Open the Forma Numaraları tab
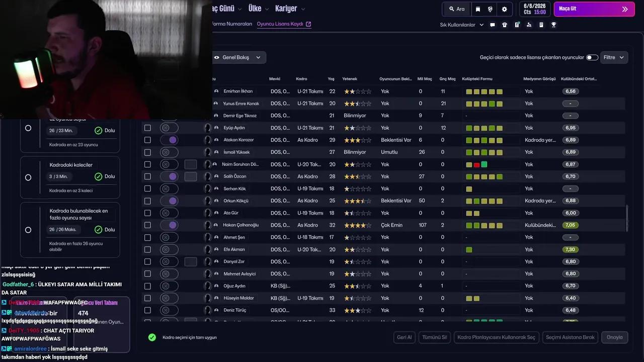Image resolution: width=644 pixels, height=362 pixels. tap(232, 24)
